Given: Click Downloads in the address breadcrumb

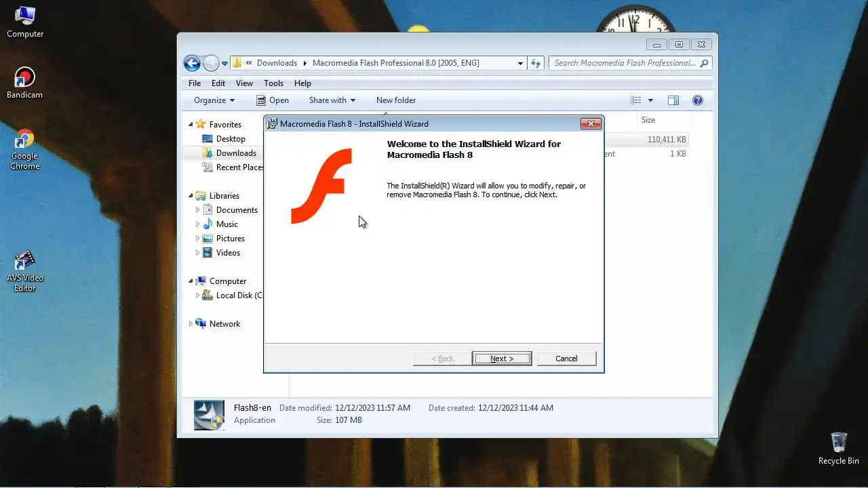Looking at the screenshot, I should click(277, 63).
